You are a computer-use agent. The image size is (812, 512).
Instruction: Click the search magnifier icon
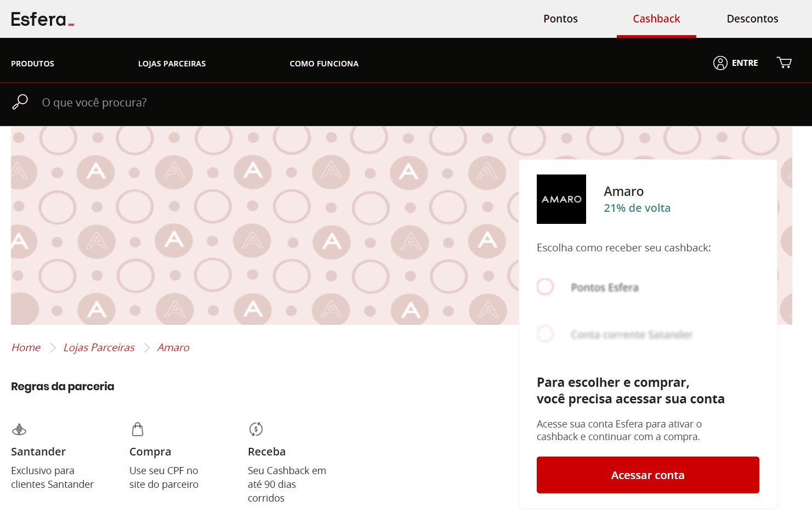coord(20,102)
